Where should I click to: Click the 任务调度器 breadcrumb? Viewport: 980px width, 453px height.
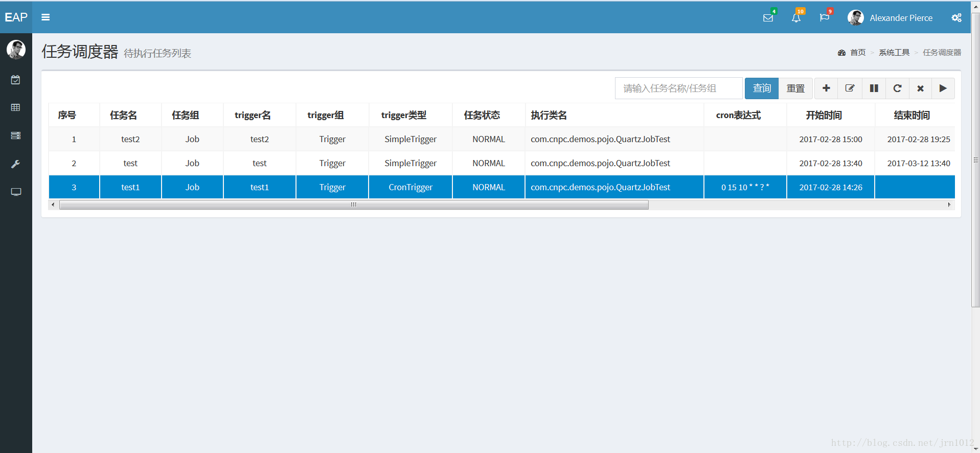(x=942, y=53)
